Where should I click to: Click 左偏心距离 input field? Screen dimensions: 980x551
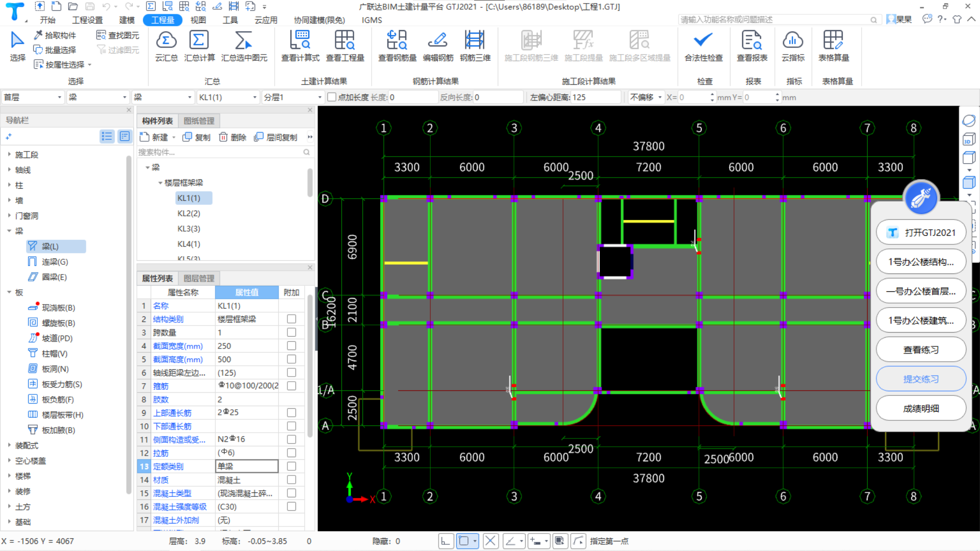pos(596,97)
